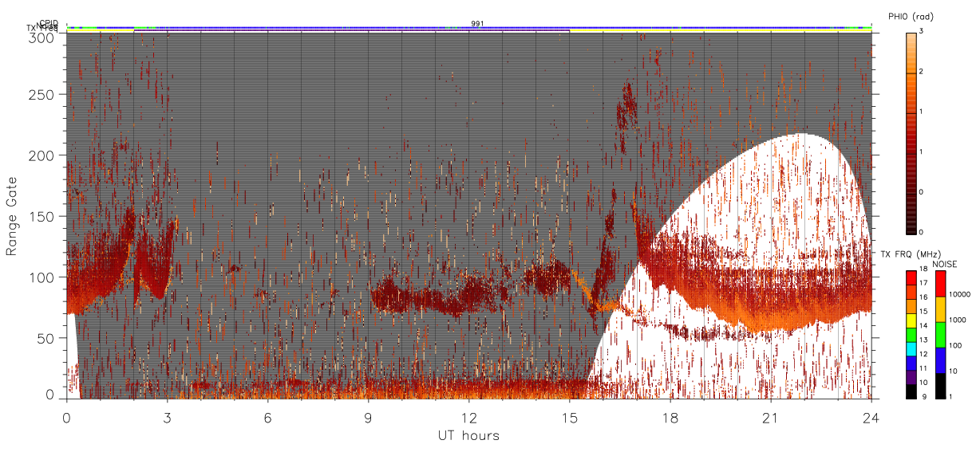Click the "PHI0 (rad)" colorbar title

click(x=911, y=17)
